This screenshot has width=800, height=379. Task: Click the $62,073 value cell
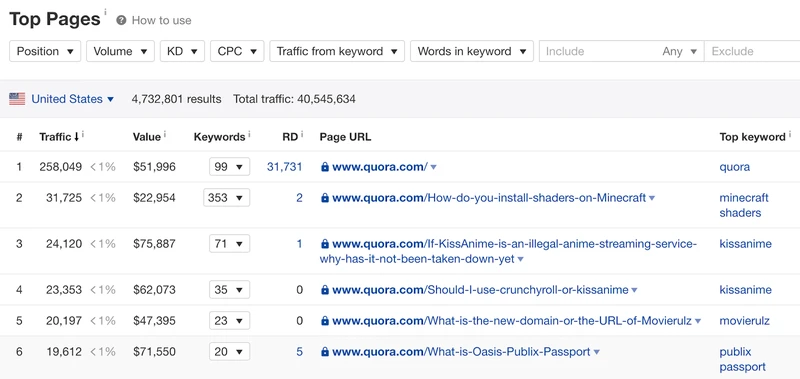(154, 290)
